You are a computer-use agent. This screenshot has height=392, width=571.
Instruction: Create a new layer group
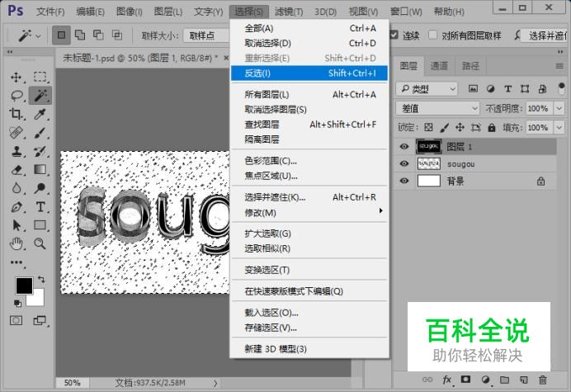(504, 380)
